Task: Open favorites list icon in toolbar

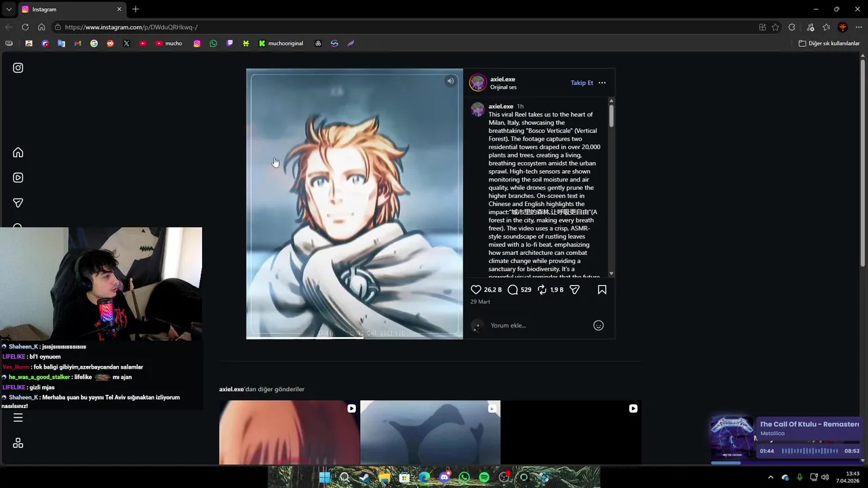Action: [x=826, y=27]
